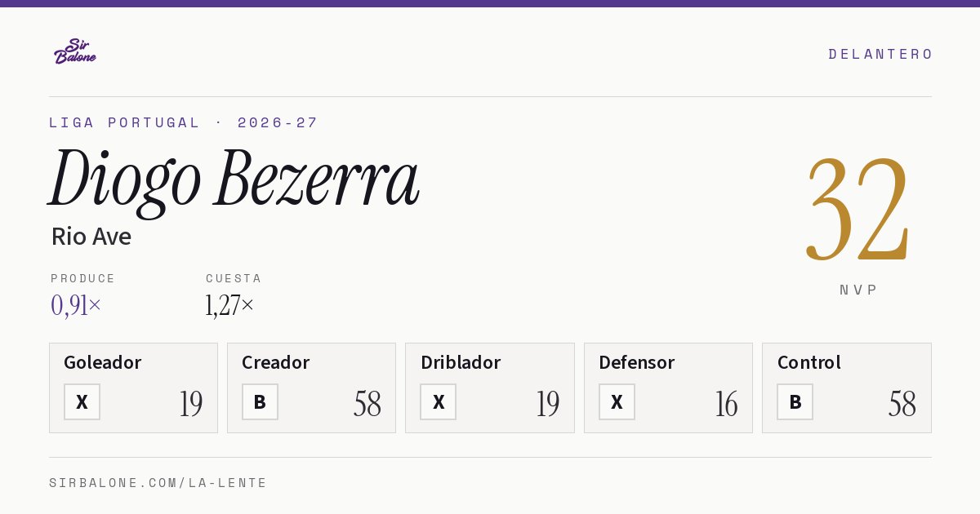This screenshot has height=514, width=980.
Task: Click the Liga Portugal 2026-27 label
Action: pyautogui.click(x=184, y=122)
